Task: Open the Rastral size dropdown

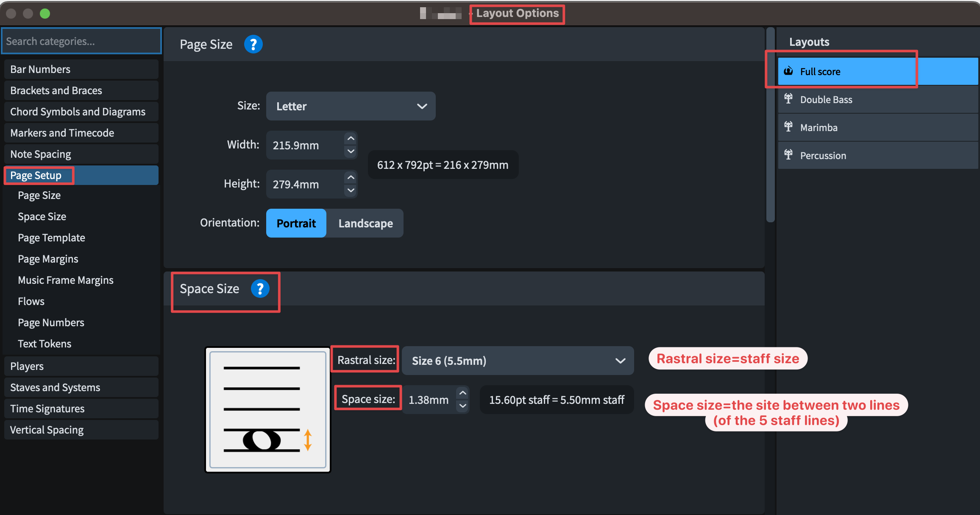Action: click(518, 361)
